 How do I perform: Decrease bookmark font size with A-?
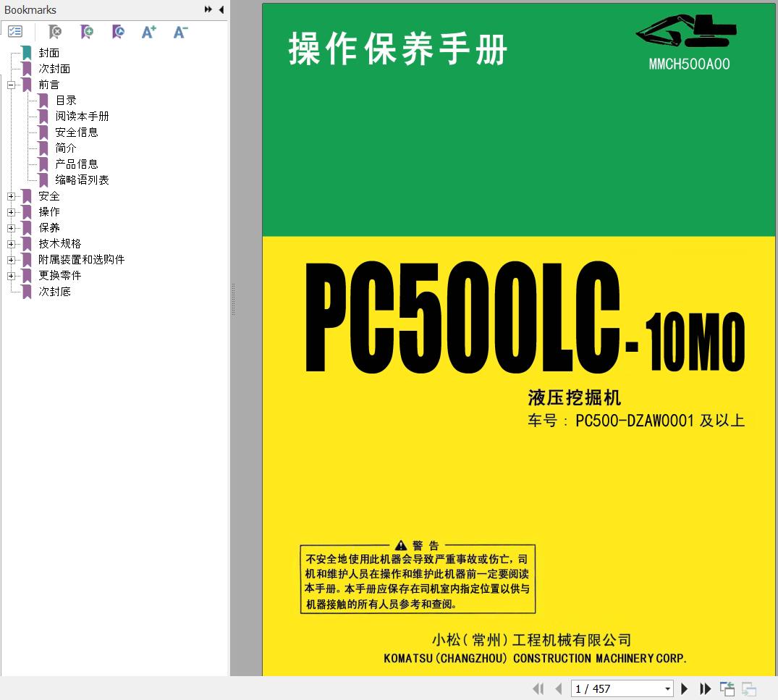coord(181,32)
